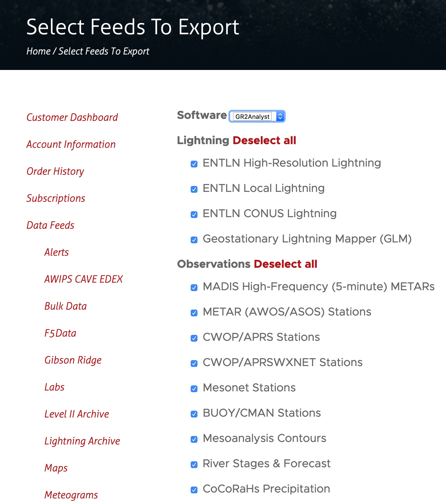The height and width of the screenshot is (504, 446).
Task: Uncheck Mesoanalysis Contours checkbox
Action: (x=194, y=439)
